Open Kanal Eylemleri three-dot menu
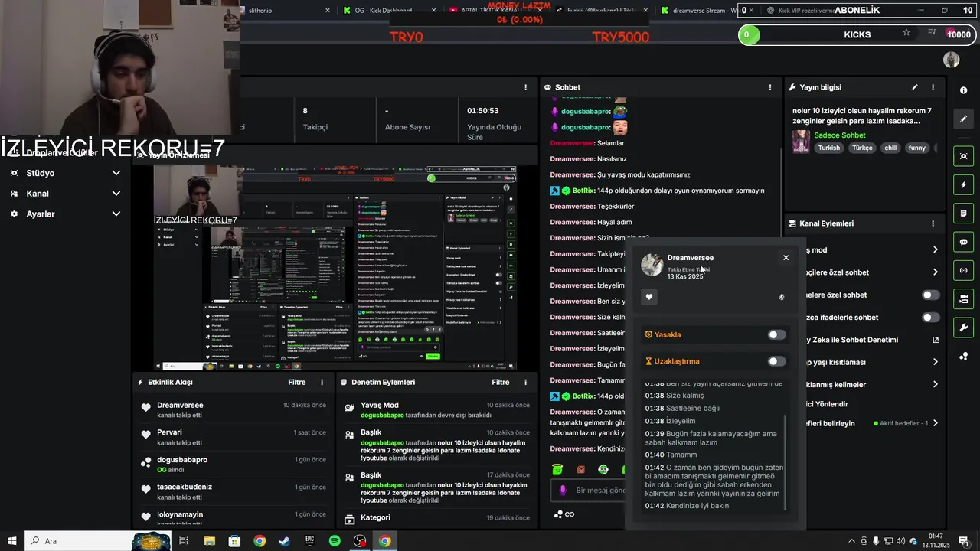Screen dimensions: 980x551 tap(933, 223)
